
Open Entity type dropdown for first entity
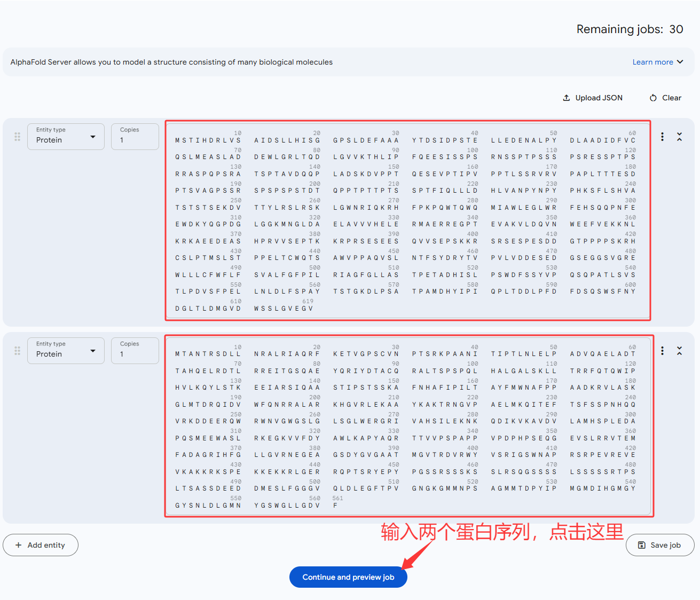pos(66,137)
